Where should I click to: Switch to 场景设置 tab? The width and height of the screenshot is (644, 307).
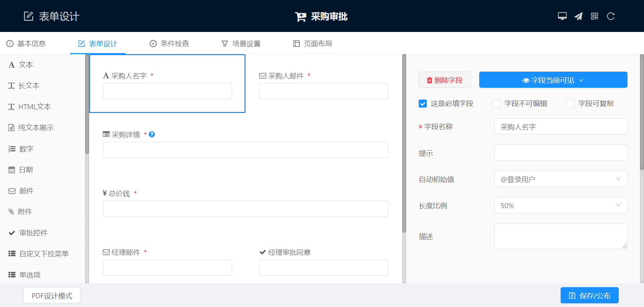tap(241, 43)
